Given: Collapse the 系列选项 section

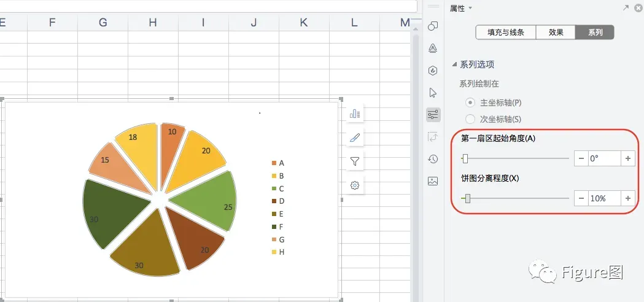Looking at the screenshot, I should pyautogui.click(x=454, y=64).
